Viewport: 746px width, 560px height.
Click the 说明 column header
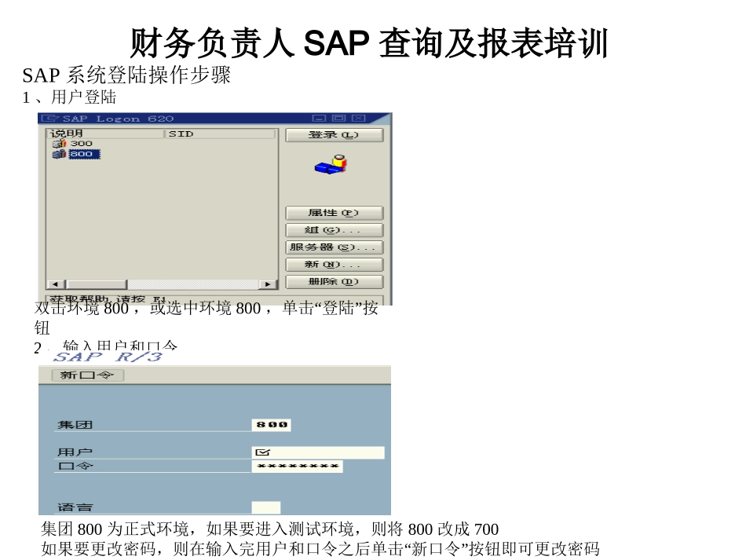[105, 134]
